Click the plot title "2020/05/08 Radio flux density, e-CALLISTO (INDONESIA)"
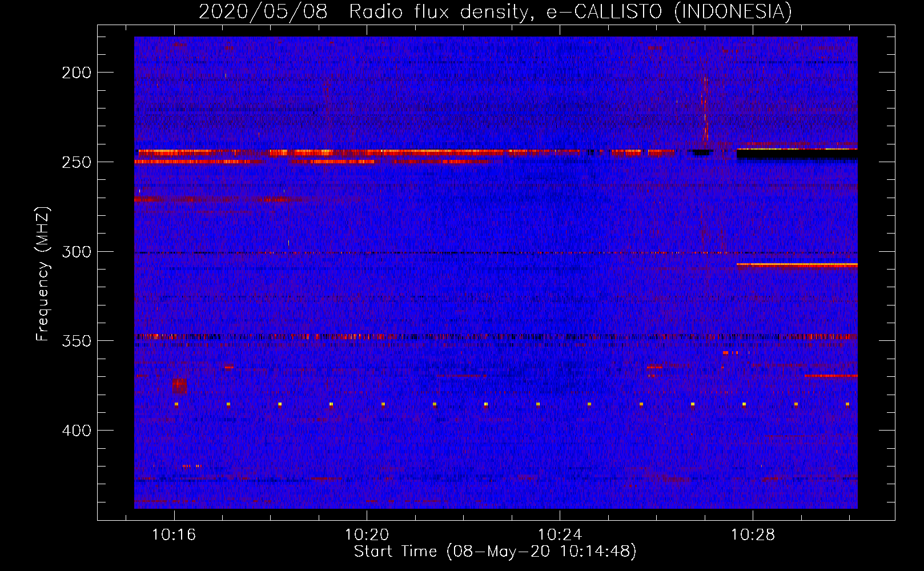This screenshot has width=924, height=571. [495, 11]
